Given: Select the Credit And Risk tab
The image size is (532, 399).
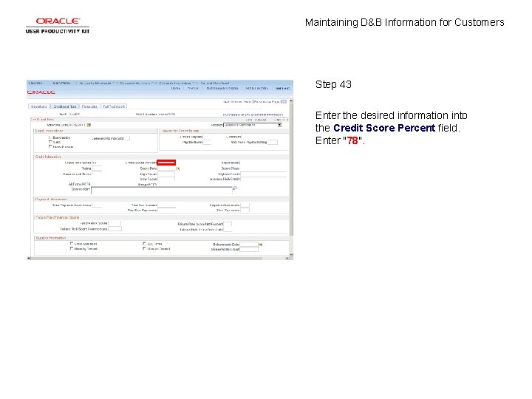Looking at the screenshot, I should tap(64, 106).
